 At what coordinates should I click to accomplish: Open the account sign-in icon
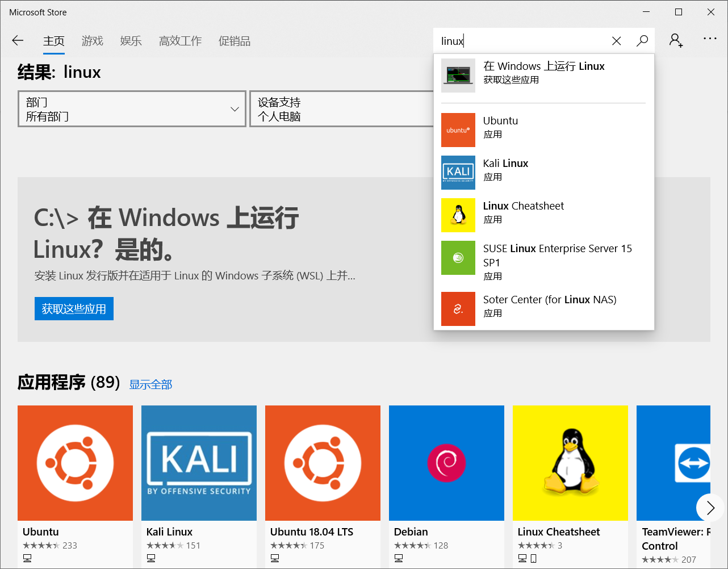[x=676, y=40]
